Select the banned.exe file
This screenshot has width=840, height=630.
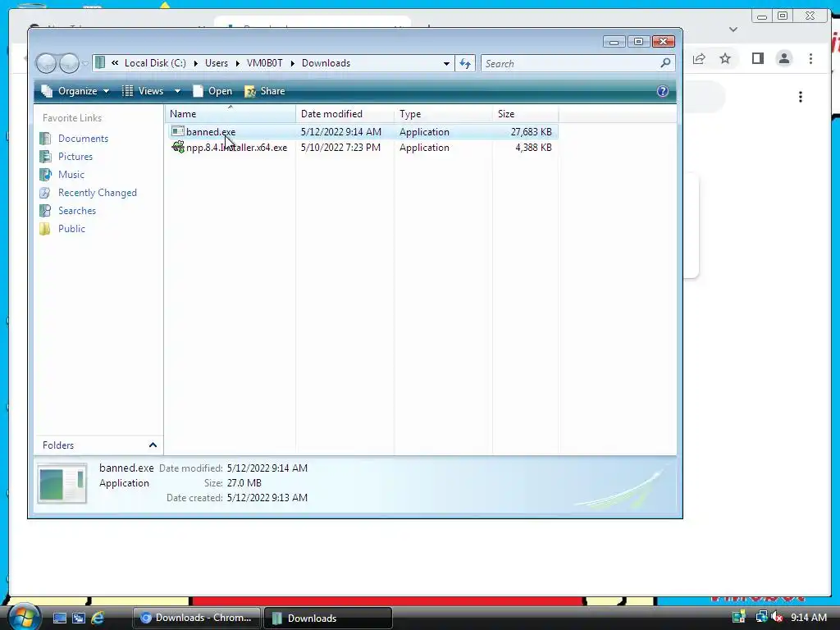tap(211, 132)
